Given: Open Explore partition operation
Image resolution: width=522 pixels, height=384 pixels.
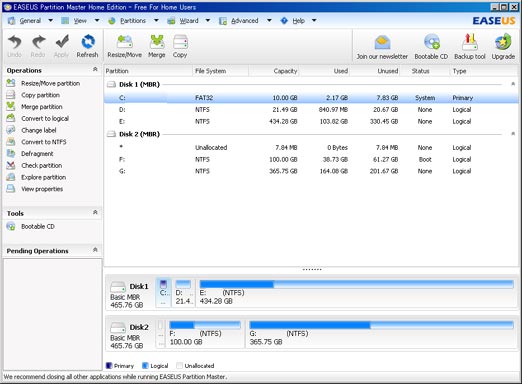Looking at the screenshot, I should [43, 177].
